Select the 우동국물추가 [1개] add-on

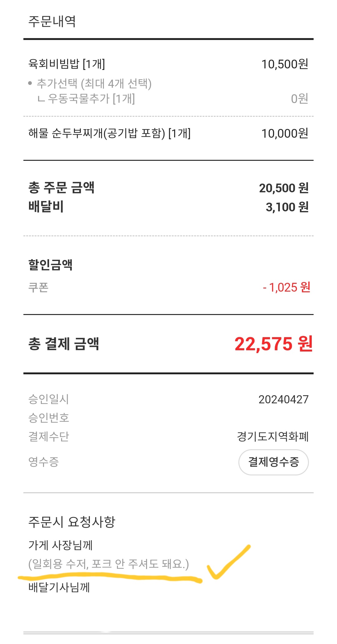[x=91, y=99]
